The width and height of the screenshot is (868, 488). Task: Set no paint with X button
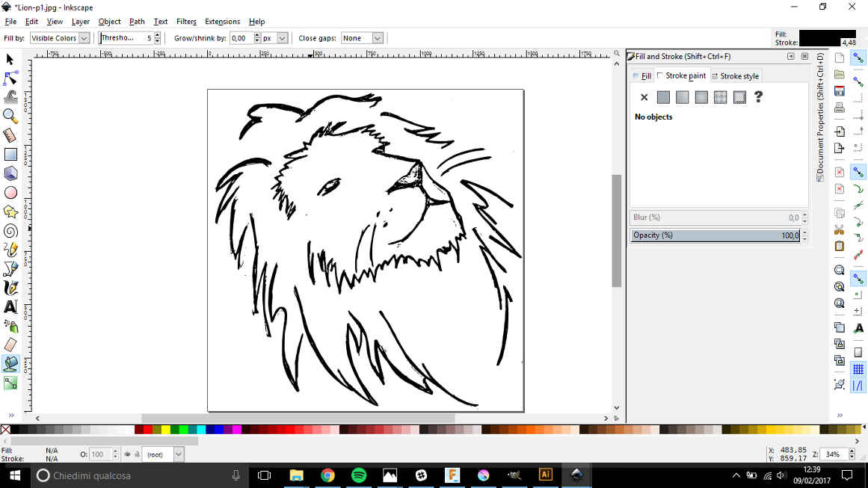644,97
